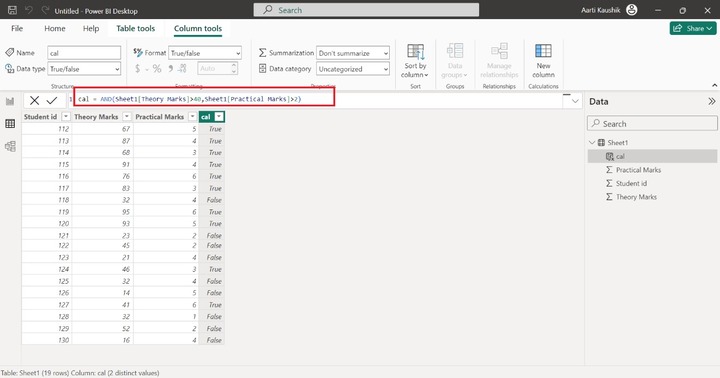Click sigma icon beside Student id field
The image size is (720, 378).
609,183
